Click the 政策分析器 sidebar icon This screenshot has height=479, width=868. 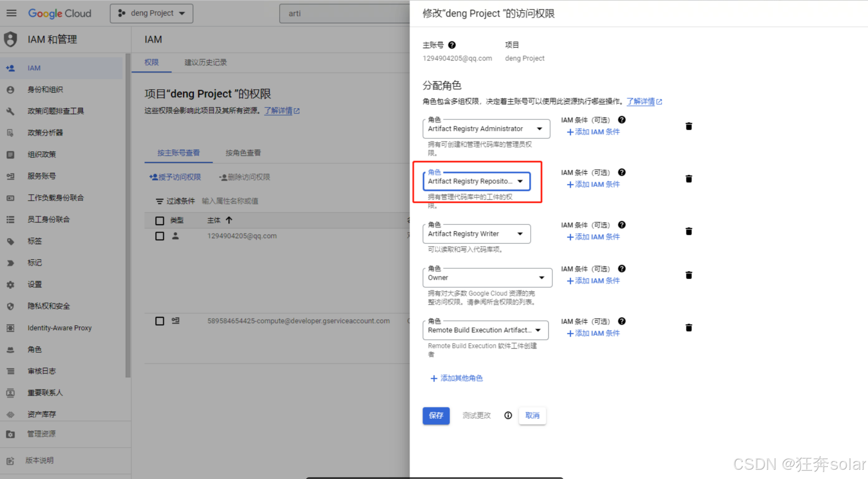pyautogui.click(x=10, y=133)
